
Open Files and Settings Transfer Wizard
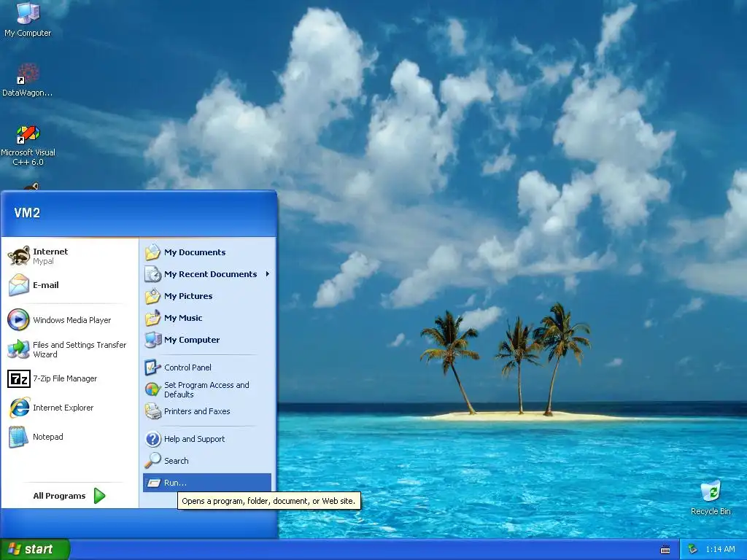[x=69, y=349]
